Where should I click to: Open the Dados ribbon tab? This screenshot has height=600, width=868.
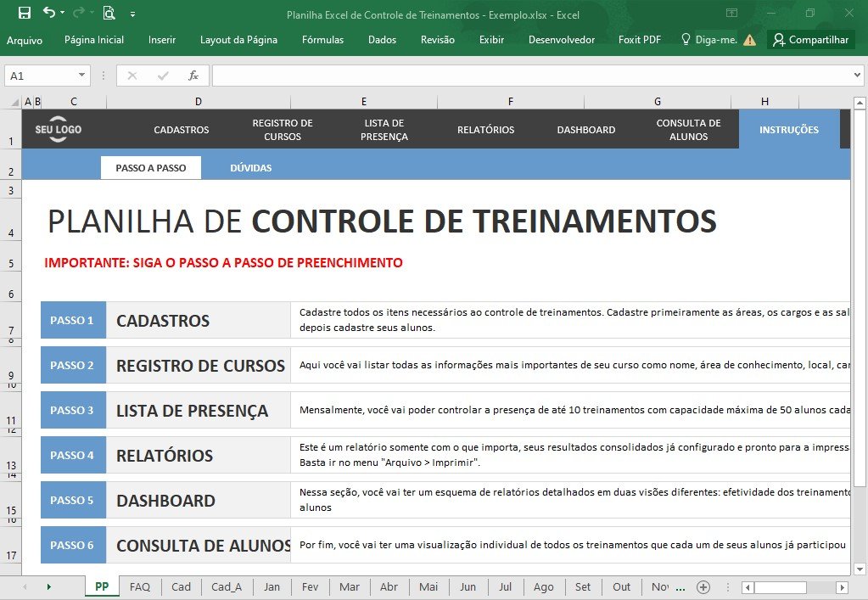click(382, 40)
